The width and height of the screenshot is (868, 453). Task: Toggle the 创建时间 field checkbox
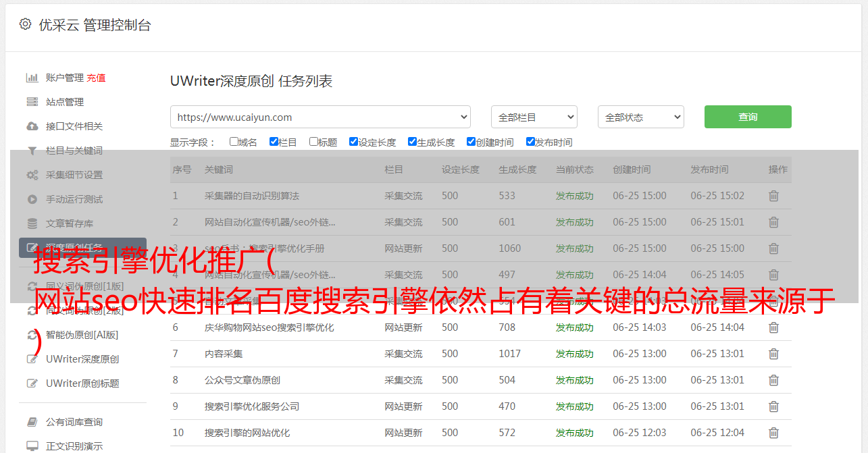[471, 142]
